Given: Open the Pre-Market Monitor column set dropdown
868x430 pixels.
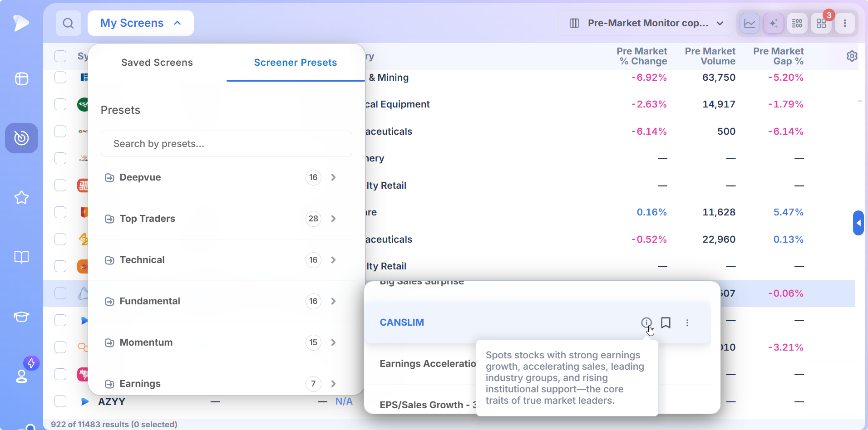Looking at the screenshot, I should click(x=646, y=23).
